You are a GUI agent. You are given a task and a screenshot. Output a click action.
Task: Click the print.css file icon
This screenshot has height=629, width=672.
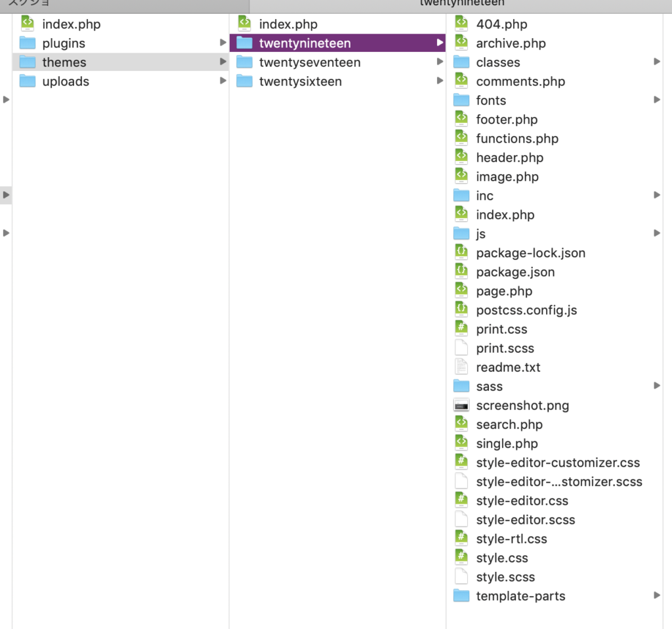click(x=461, y=329)
